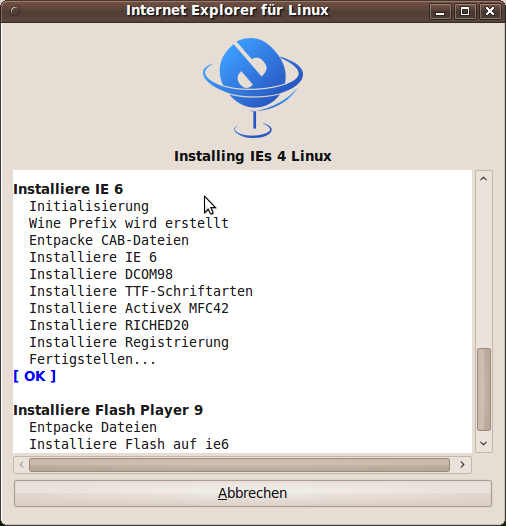This screenshot has height=526, width=506.
Task: Click the vertical scrollbar up arrow
Action: click(x=484, y=179)
